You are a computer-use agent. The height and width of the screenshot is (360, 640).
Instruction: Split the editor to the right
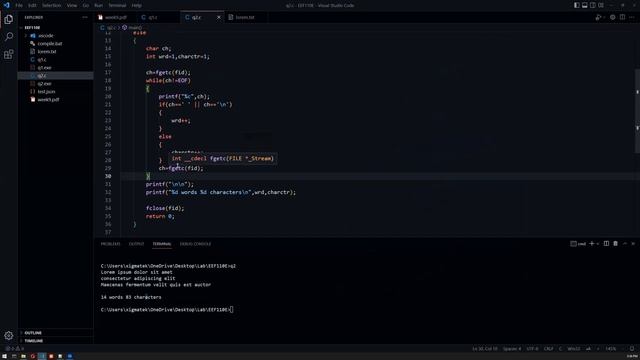pyautogui.click(x=622, y=17)
